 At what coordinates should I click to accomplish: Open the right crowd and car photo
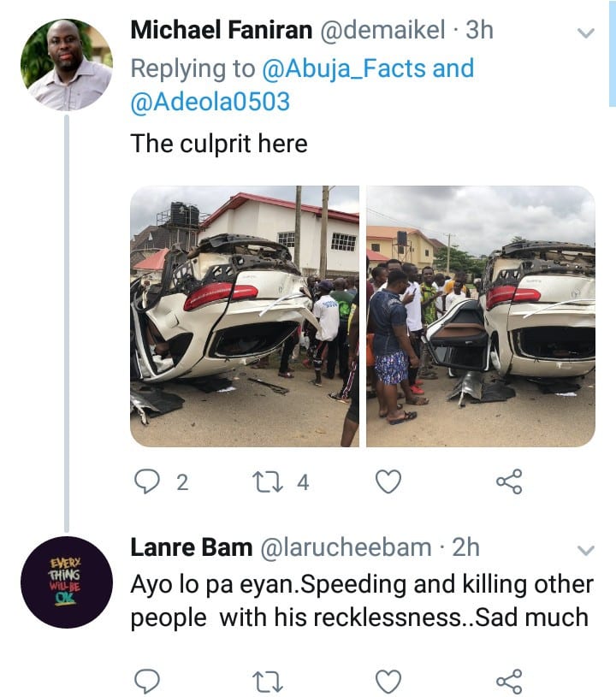click(x=480, y=316)
